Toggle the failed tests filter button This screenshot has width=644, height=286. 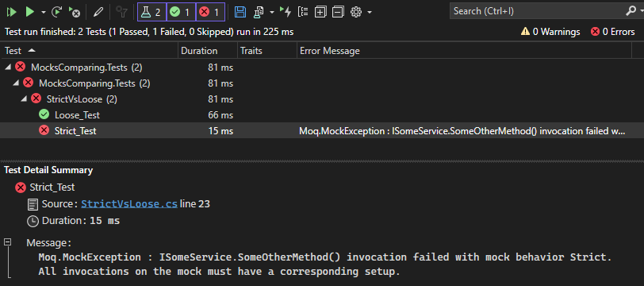point(210,12)
